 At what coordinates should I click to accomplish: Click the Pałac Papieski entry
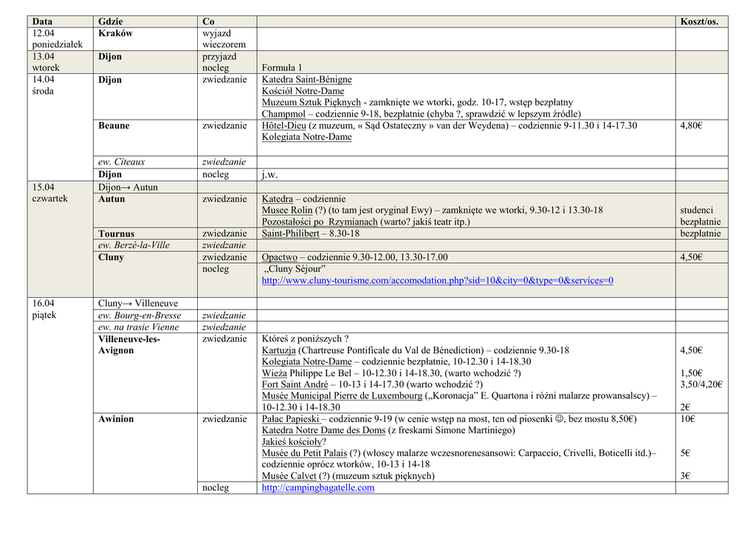pos(291,419)
